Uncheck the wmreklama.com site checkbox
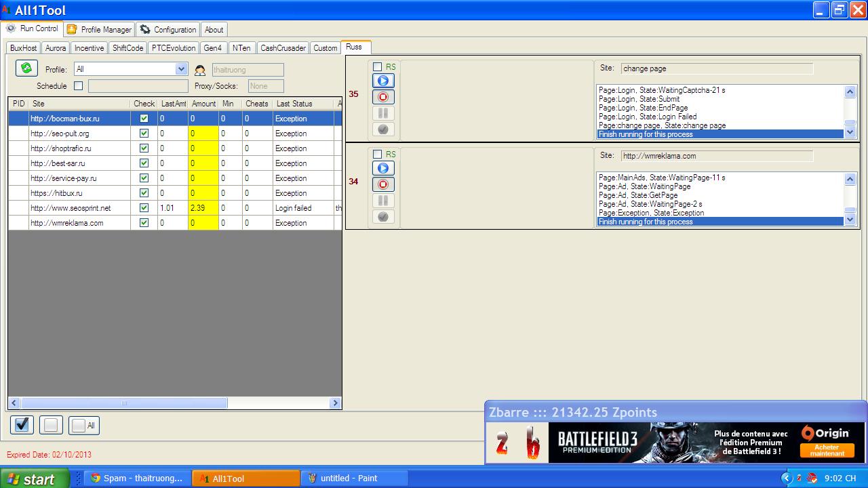Screen dimensions: 868x488 point(144,223)
